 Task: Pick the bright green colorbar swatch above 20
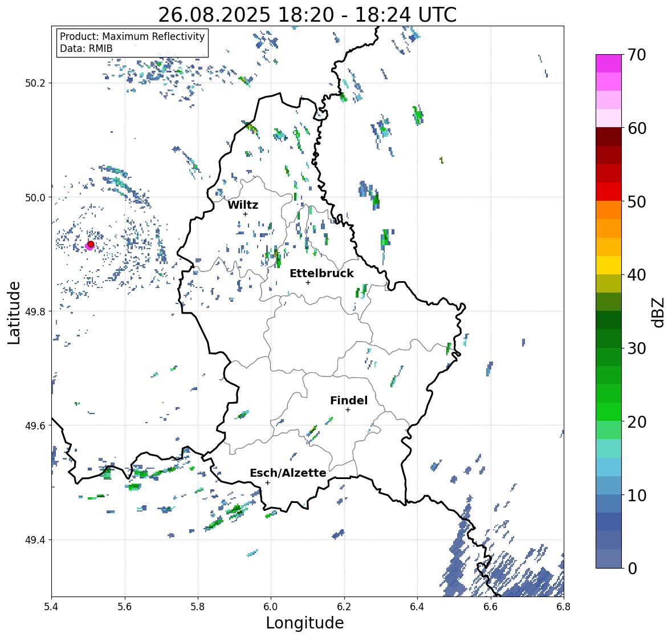609,412
